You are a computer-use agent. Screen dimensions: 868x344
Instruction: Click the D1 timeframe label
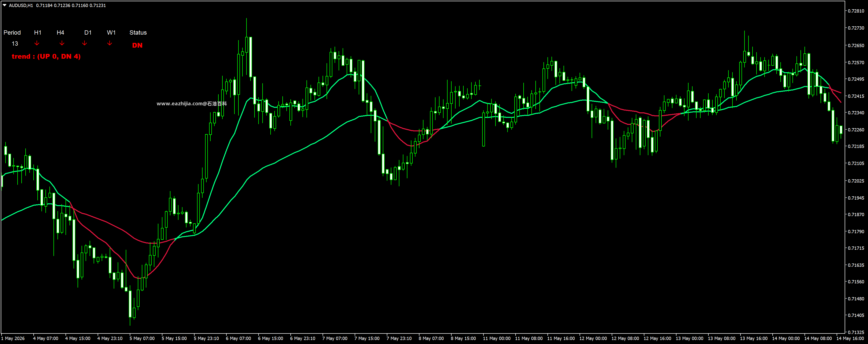(88, 33)
